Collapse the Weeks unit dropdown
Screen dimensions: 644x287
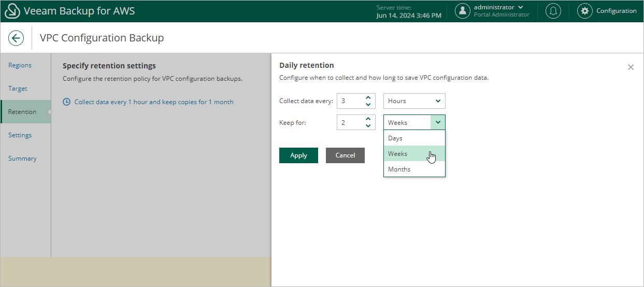tap(438, 123)
